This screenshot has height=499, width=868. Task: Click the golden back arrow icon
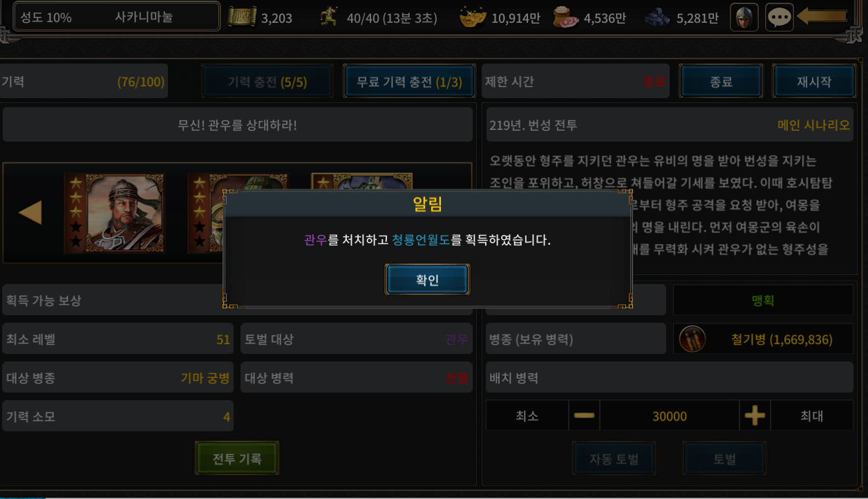822,16
